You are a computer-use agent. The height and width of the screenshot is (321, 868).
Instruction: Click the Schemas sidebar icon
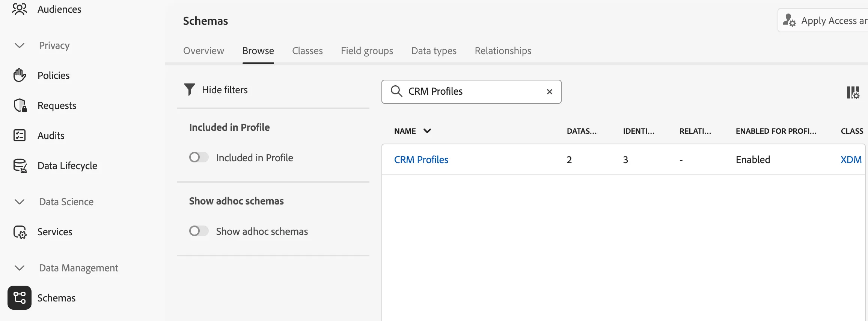tap(20, 298)
